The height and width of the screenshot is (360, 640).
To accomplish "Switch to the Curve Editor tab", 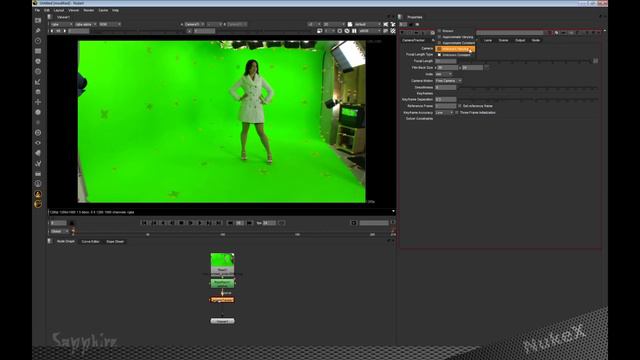I will [x=90, y=242].
